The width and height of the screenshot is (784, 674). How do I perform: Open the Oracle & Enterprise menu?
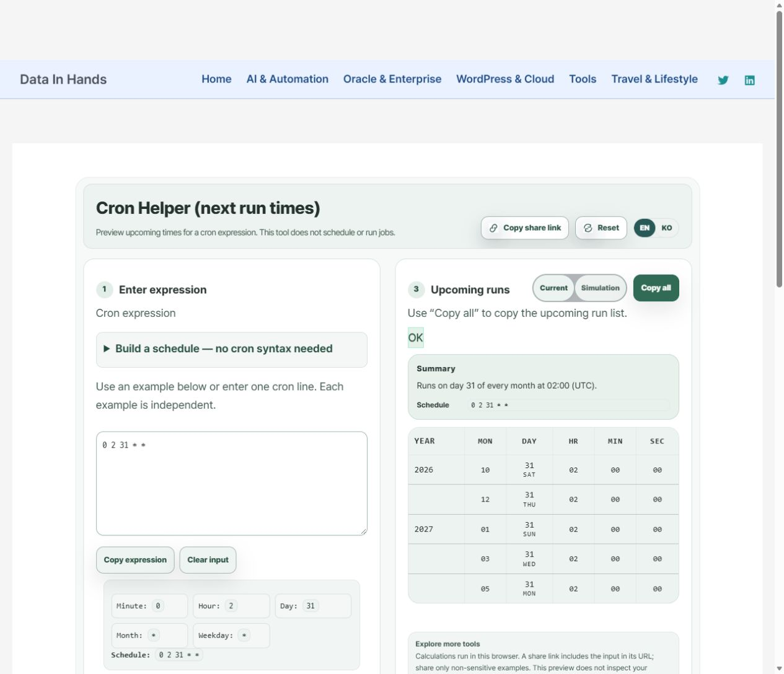[x=392, y=79]
